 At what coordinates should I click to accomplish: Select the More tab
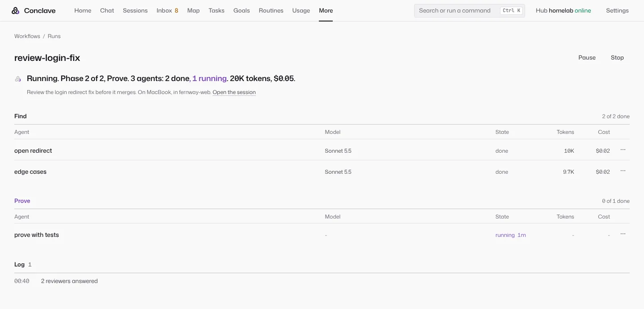(326, 10)
